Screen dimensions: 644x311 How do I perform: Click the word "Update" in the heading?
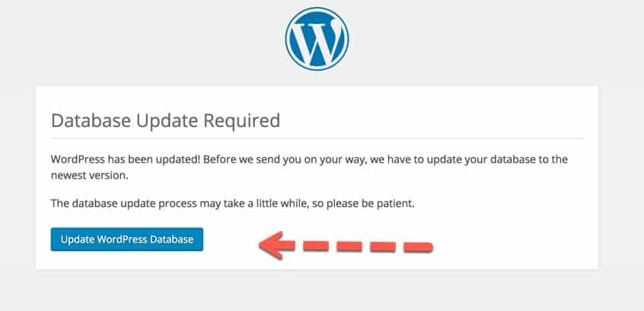[x=167, y=120]
